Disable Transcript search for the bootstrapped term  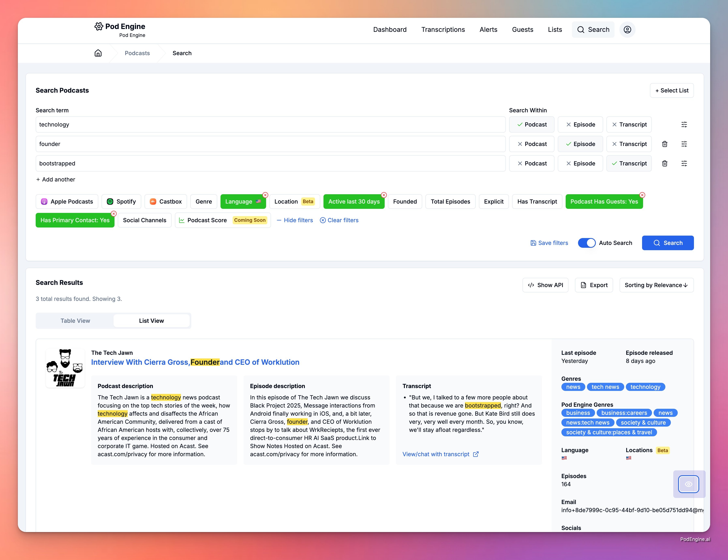click(x=629, y=163)
